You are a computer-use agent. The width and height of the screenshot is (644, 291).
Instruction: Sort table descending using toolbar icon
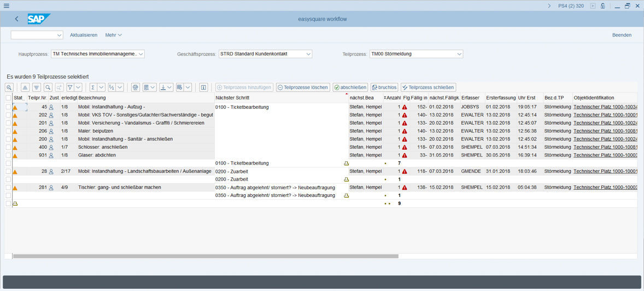36,88
